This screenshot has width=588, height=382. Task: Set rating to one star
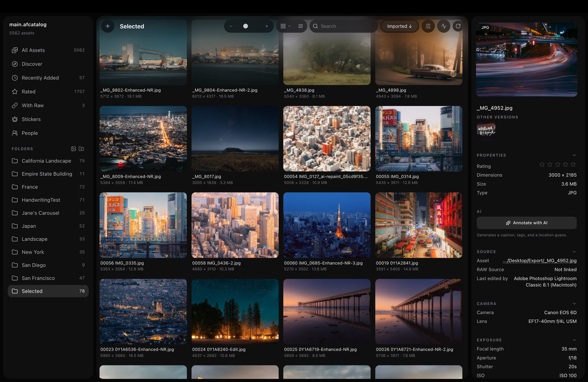[x=542, y=164]
